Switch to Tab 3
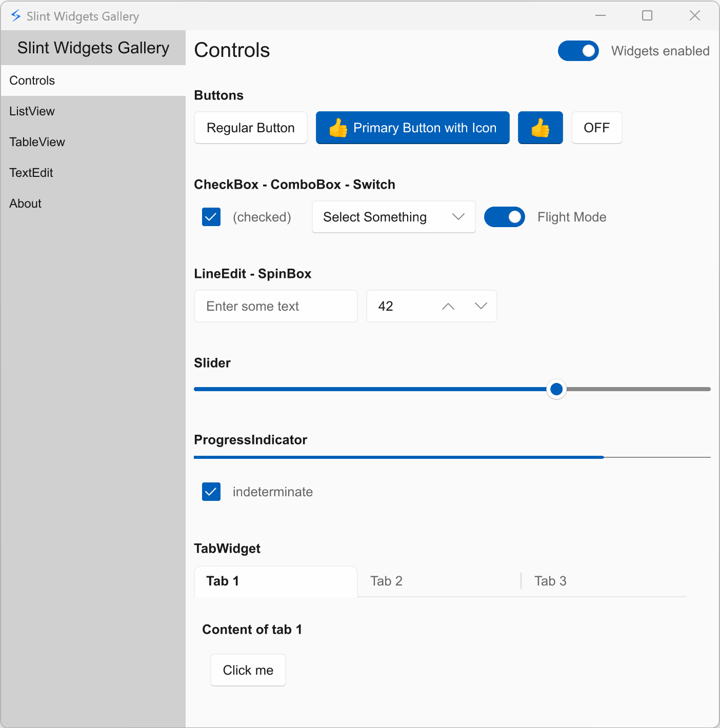The width and height of the screenshot is (720, 728). (x=550, y=581)
